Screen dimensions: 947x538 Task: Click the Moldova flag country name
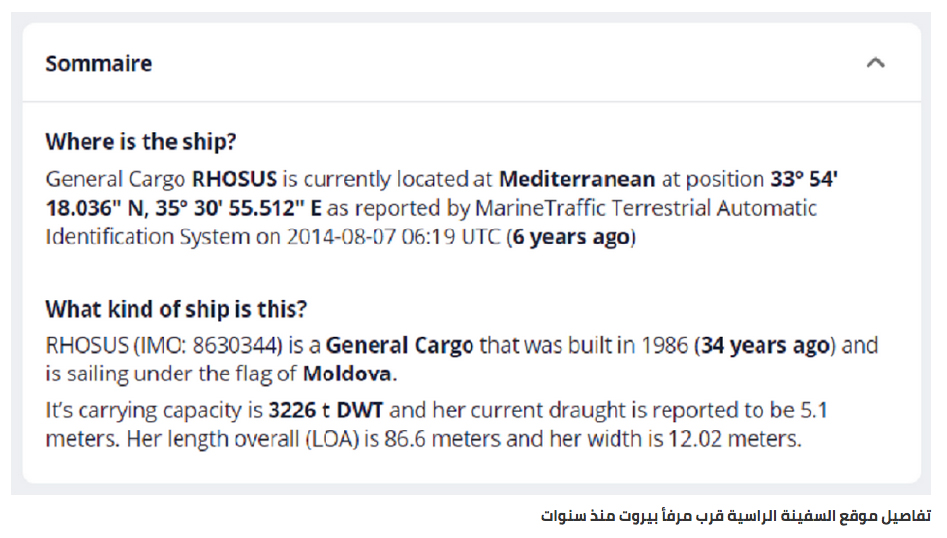[x=347, y=374]
